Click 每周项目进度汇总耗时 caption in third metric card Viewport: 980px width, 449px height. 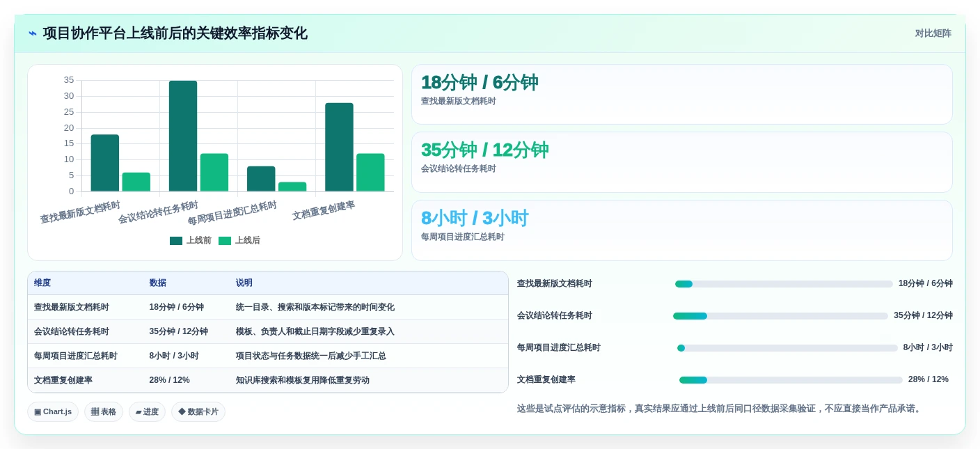462,237
